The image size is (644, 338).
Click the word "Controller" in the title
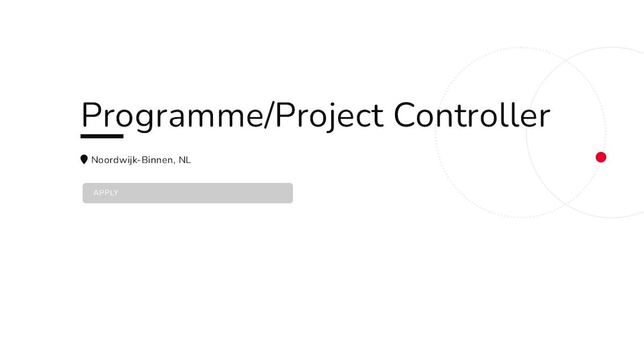point(472,116)
